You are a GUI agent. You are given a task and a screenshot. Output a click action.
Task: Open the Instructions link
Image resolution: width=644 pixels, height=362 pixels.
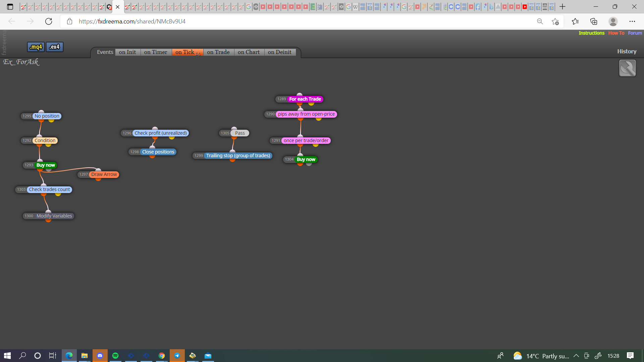pos(591,33)
